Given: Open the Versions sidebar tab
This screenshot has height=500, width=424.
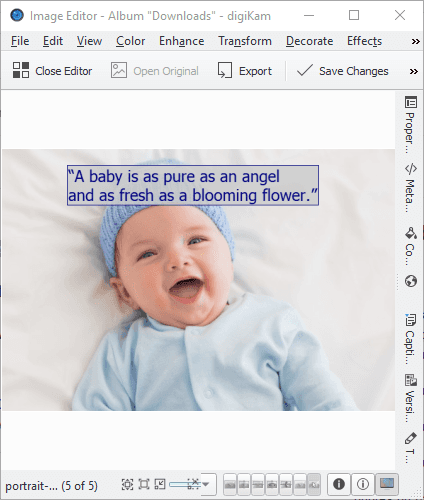Looking at the screenshot, I should [x=411, y=398].
